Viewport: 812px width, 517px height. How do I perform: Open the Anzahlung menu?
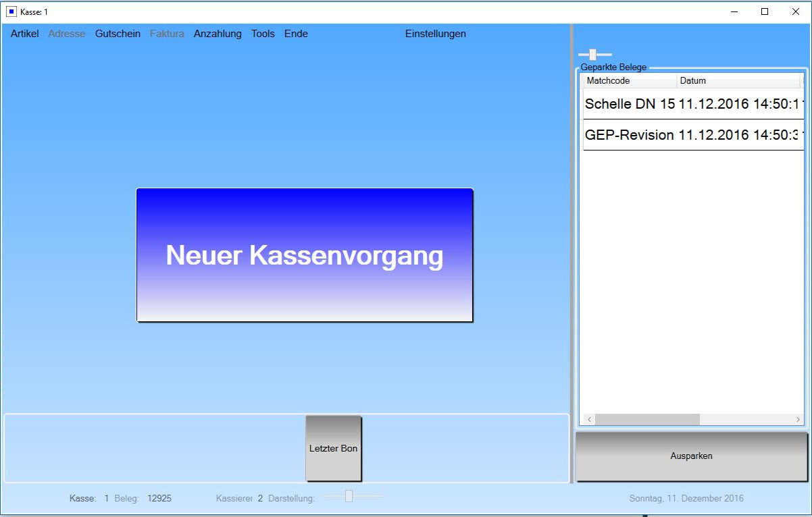tap(218, 34)
